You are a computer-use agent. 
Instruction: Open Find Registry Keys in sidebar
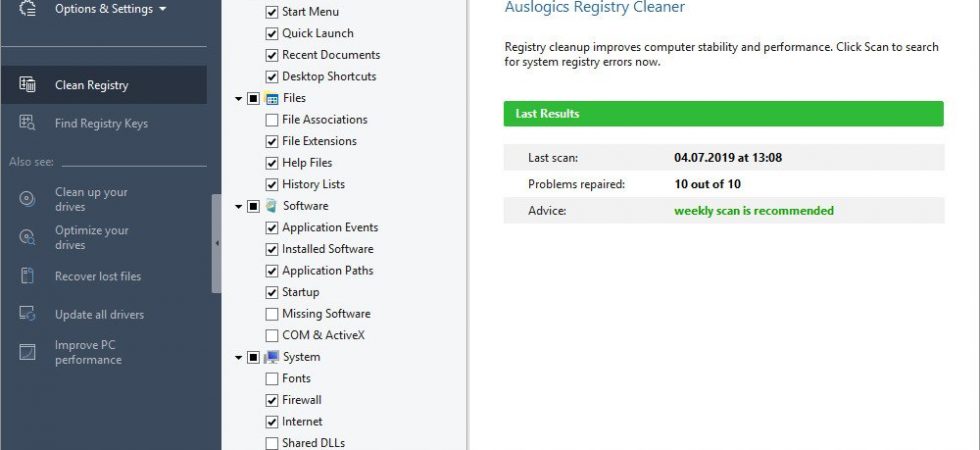[101, 123]
